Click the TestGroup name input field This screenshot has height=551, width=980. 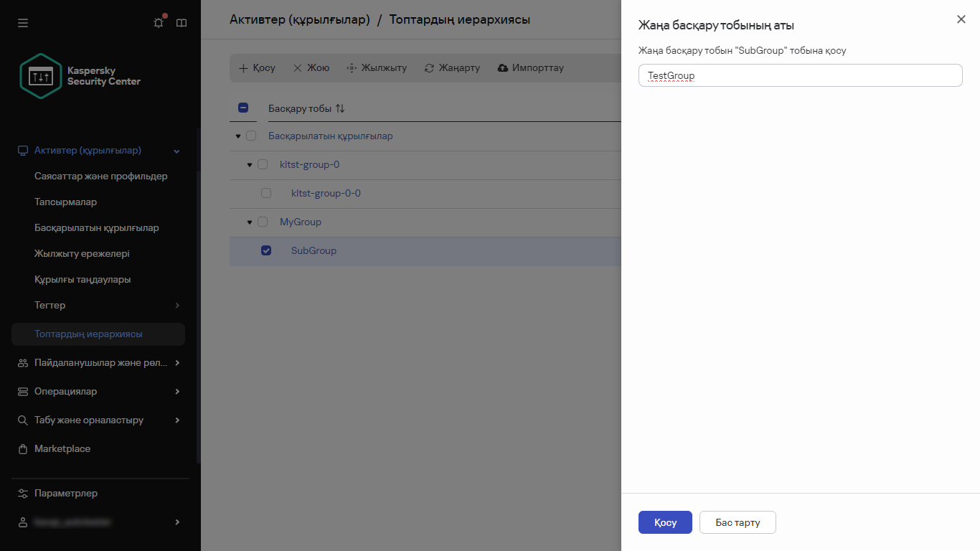click(x=800, y=75)
